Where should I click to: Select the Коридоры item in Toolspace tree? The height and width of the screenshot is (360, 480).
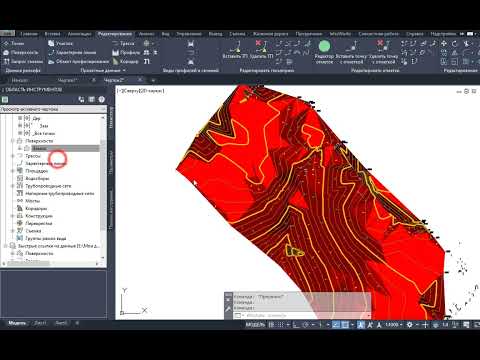pos(36,209)
